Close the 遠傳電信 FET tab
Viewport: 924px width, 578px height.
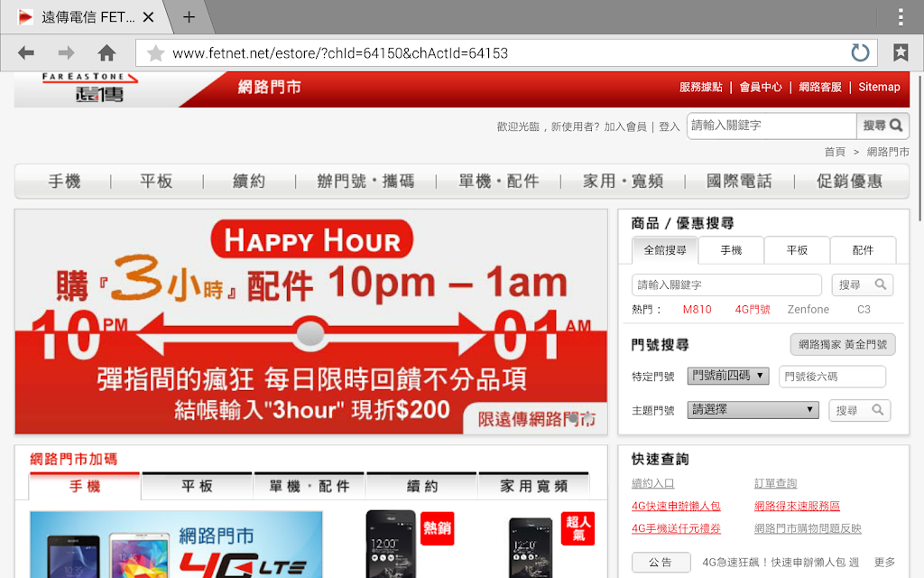point(149,17)
